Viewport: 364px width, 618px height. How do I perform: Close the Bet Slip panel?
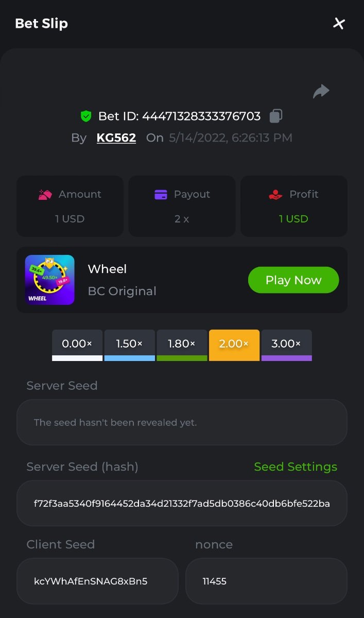pos(339,23)
